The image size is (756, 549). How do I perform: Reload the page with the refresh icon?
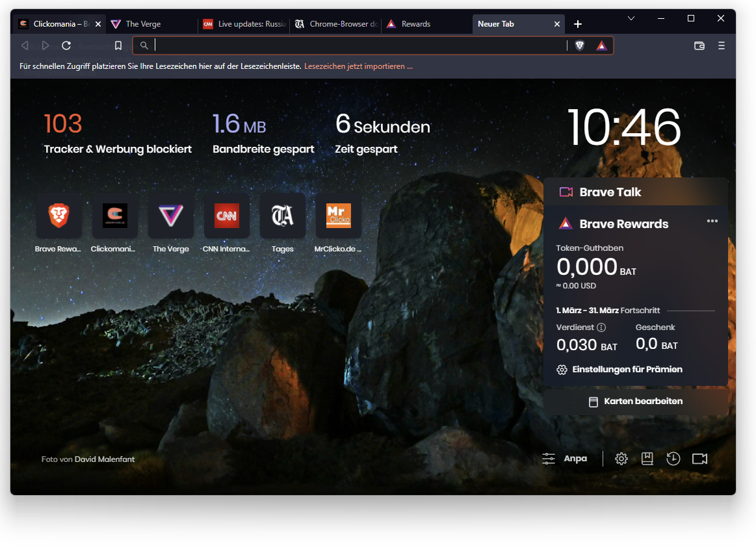pyautogui.click(x=66, y=45)
